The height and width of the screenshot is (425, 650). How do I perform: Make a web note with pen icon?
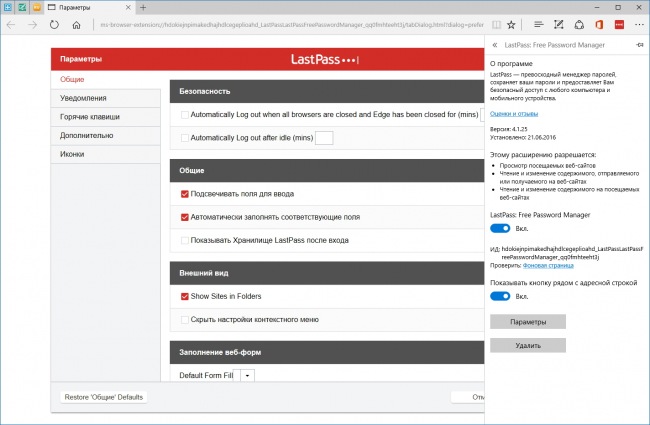click(559, 25)
